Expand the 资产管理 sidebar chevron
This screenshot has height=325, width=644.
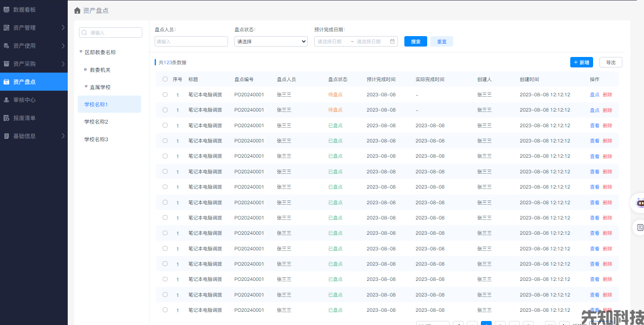tap(63, 28)
